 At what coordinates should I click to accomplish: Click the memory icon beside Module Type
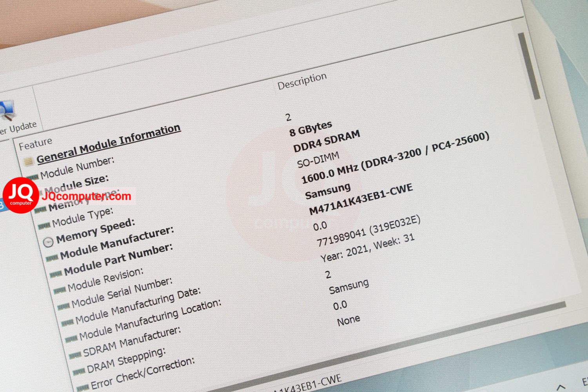click(x=44, y=226)
